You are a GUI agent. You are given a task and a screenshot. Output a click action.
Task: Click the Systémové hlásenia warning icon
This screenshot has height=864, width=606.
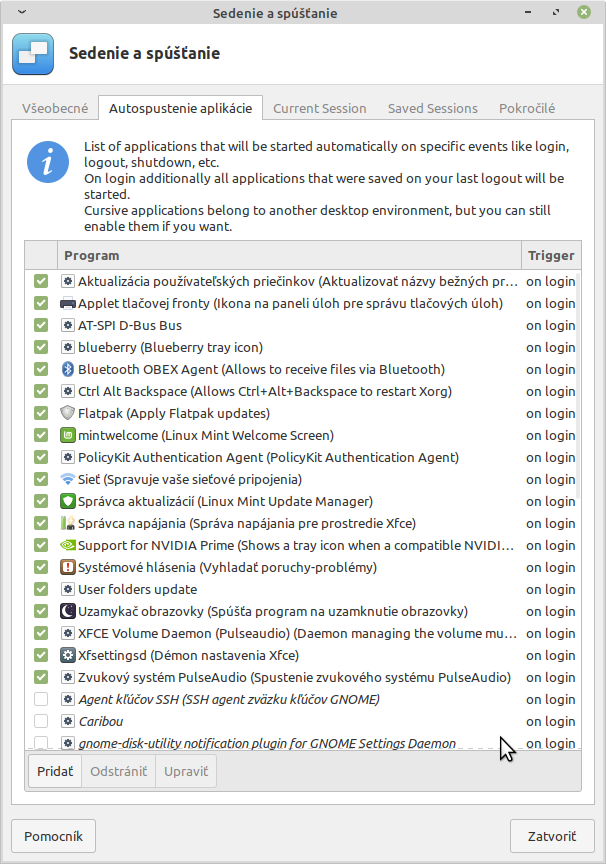point(68,567)
